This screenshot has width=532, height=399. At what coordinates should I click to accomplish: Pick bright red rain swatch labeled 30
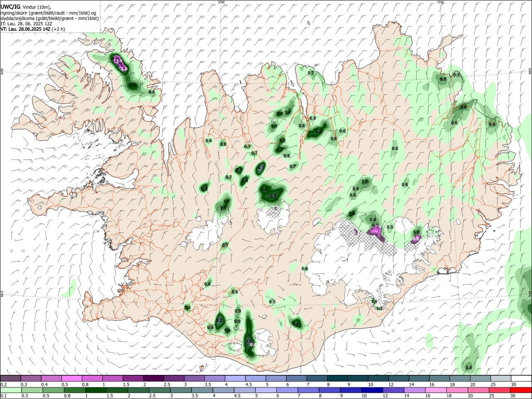tap(520, 390)
